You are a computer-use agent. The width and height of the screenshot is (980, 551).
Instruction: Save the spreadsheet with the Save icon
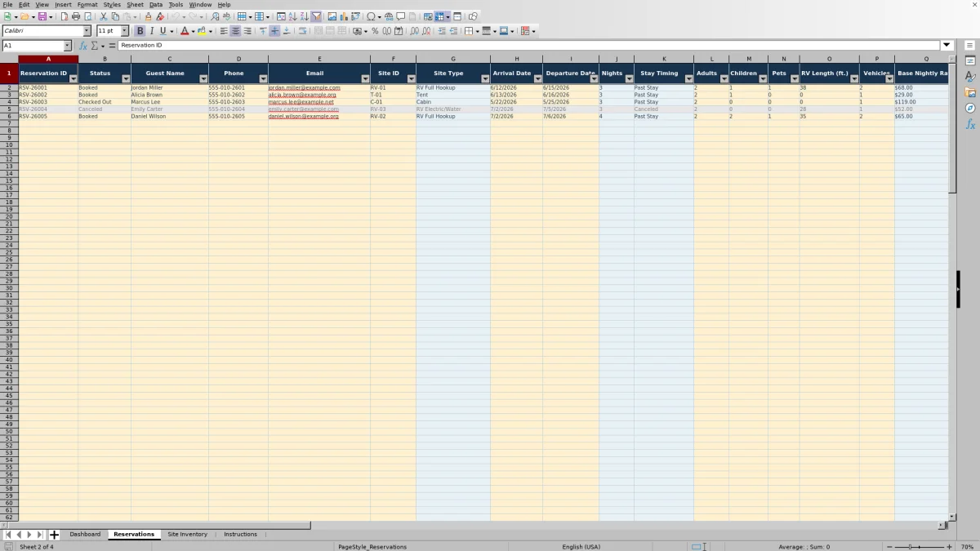click(42, 16)
